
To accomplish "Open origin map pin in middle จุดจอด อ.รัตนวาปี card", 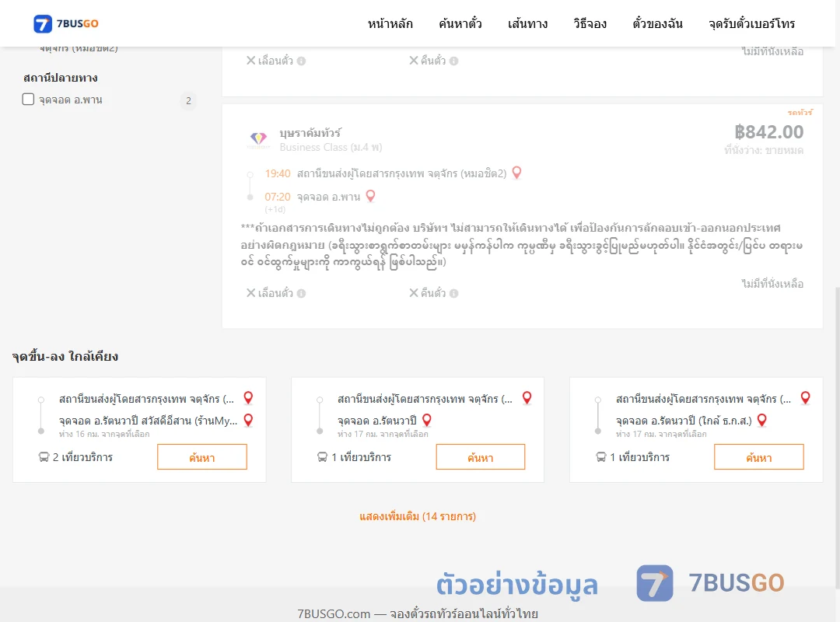I will (x=527, y=397).
